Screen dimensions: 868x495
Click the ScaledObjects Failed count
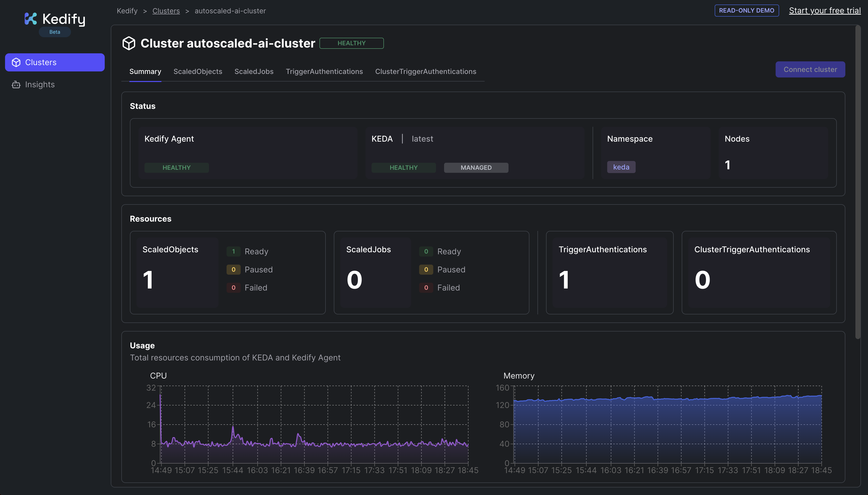coord(233,287)
